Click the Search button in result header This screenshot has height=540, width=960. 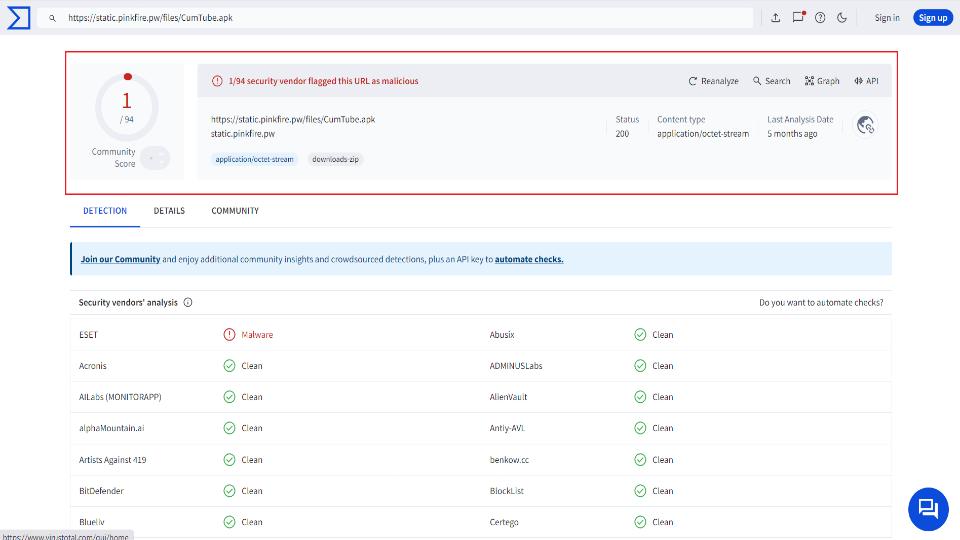coord(771,81)
